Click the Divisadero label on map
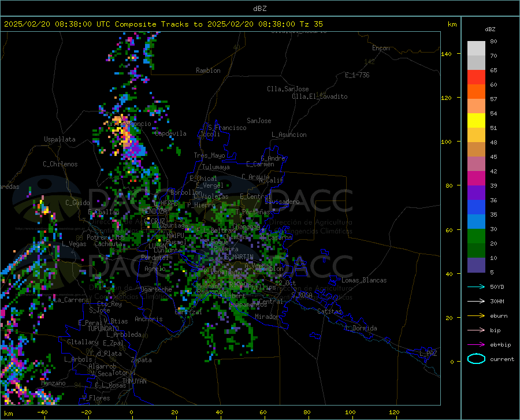This screenshot has height=420, width=520. (x=282, y=202)
